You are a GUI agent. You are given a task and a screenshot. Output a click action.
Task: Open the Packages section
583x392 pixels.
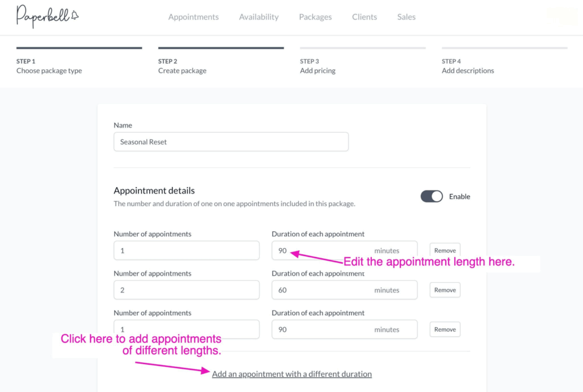tap(315, 17)
